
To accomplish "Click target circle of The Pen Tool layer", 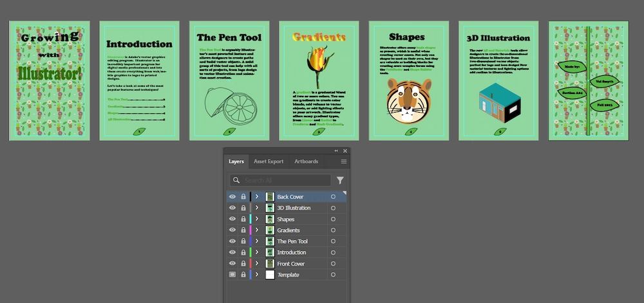I will [333, 241].
